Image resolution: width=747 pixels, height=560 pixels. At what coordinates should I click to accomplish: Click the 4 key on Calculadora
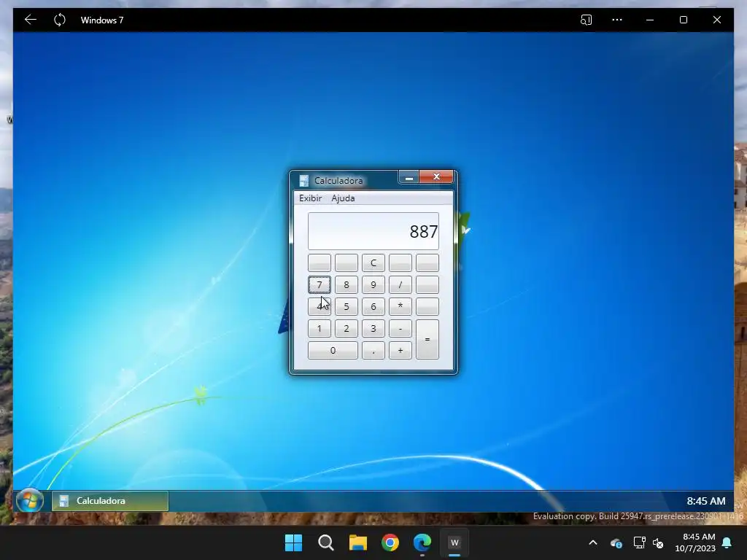click(x=320, y=307)
